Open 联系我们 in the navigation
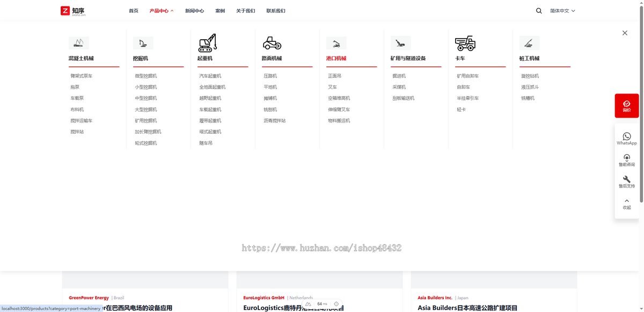This screenshot has height=312, width=644. pos(276,11)
